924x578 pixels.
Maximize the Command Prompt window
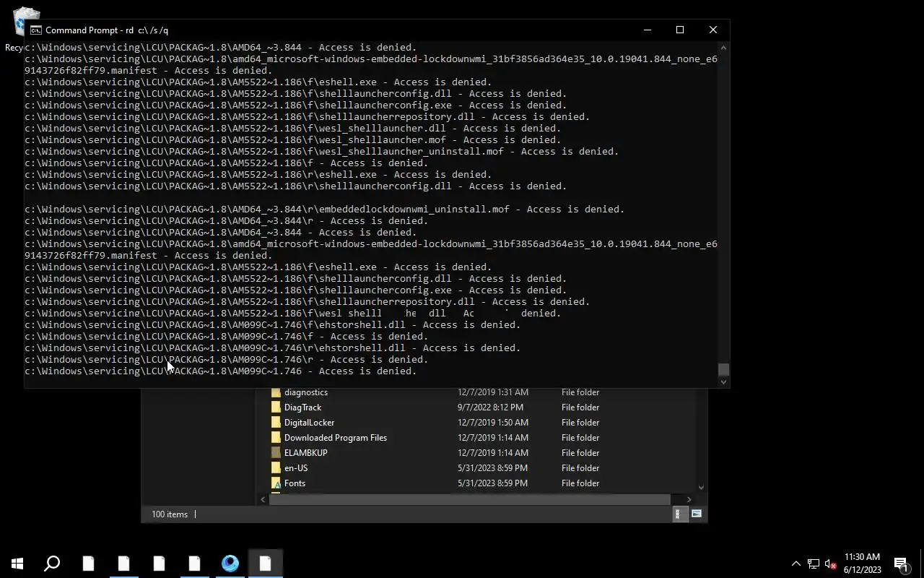pos(680,30)
